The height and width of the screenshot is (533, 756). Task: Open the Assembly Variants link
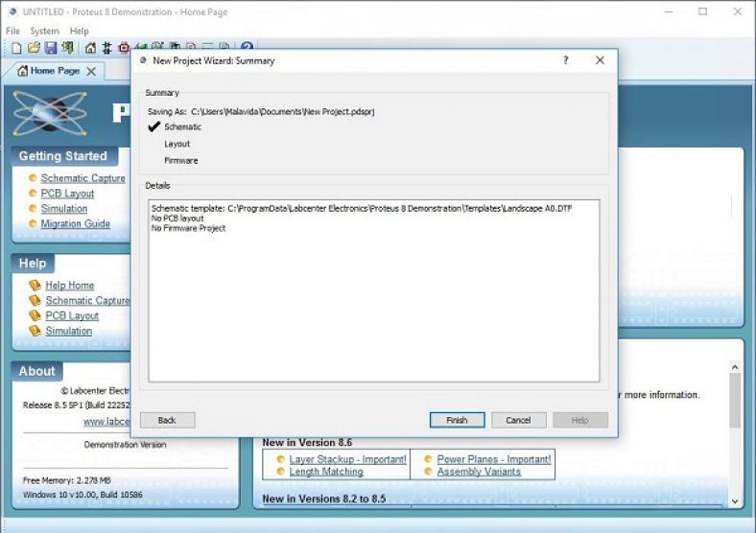(x=479, y=472)
